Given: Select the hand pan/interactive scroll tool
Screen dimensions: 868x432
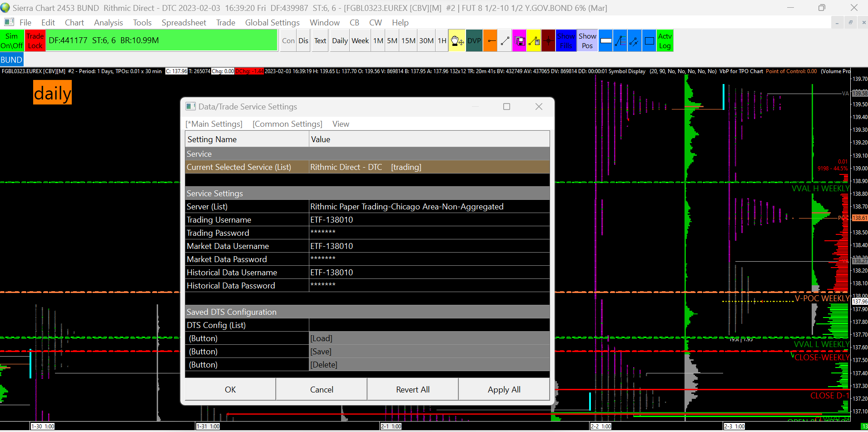Looking at the screenshot, I should click(456, 41).
